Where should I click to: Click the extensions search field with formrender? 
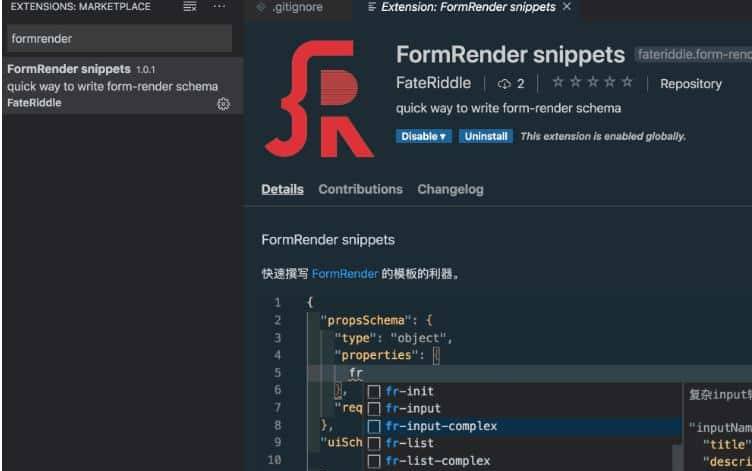pyautogui.click(x=119, y=39)
